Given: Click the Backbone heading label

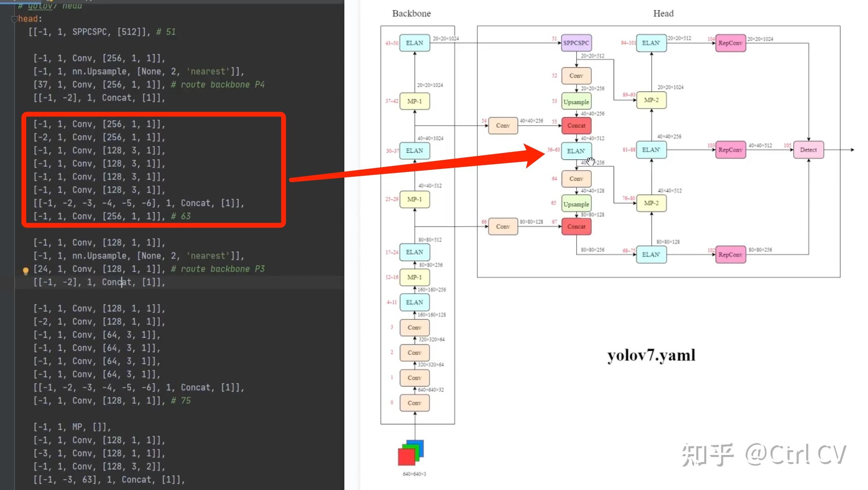Looking at the screenshot, I should tap(411, 14).
